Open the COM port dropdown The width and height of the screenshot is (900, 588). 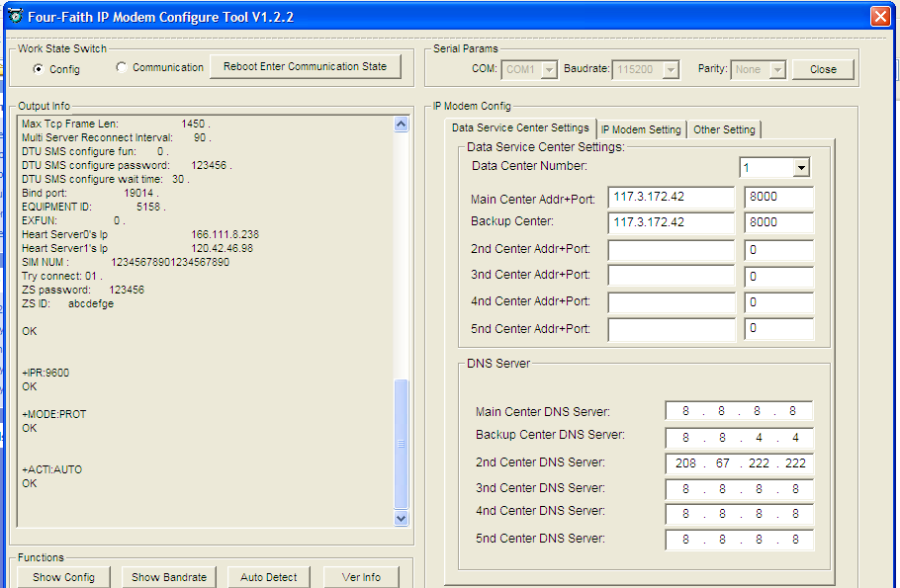549,69
